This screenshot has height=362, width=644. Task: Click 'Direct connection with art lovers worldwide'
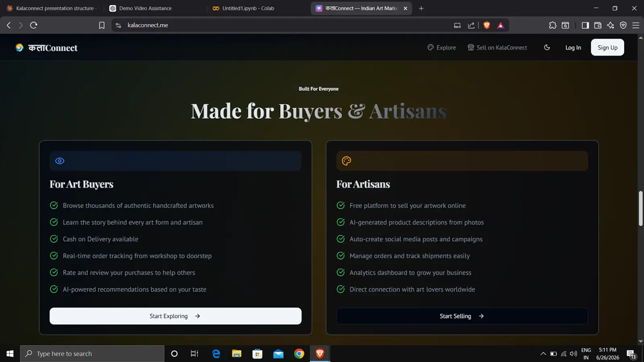click(412, 290)
